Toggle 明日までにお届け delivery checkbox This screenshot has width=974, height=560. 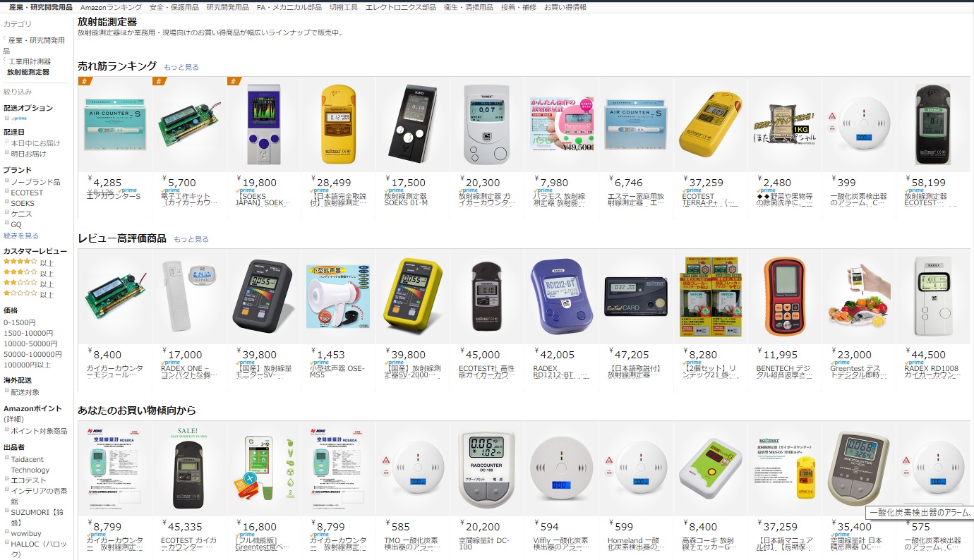pos(6,153)
